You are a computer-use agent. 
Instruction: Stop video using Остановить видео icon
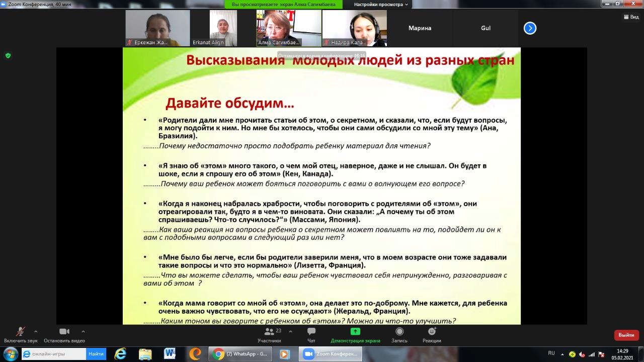pyautogui.click(x=64, y=332)
